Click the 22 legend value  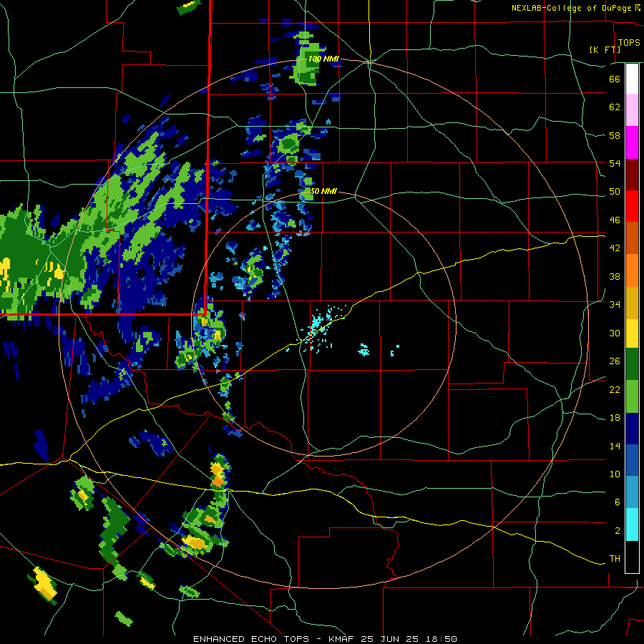point(615,390)
